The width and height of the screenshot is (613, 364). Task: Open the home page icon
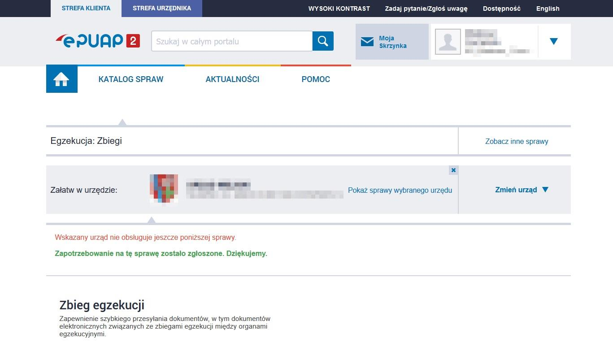[x=61, y=79]
